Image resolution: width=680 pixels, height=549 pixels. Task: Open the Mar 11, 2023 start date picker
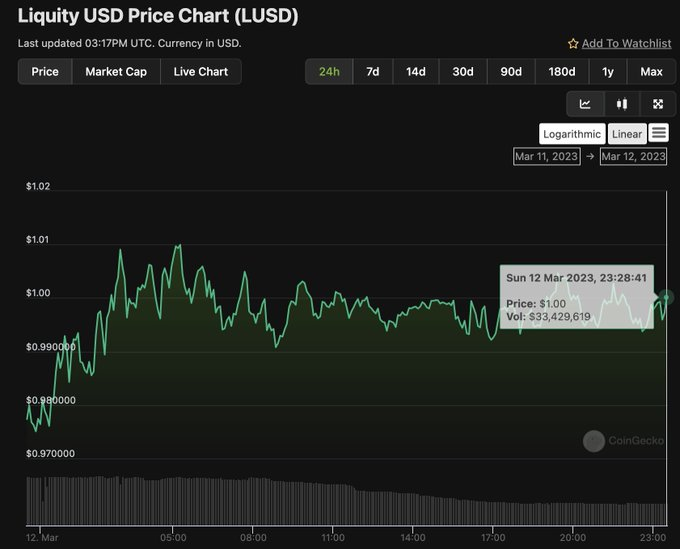pyautogui.click(x=546, y=156)
